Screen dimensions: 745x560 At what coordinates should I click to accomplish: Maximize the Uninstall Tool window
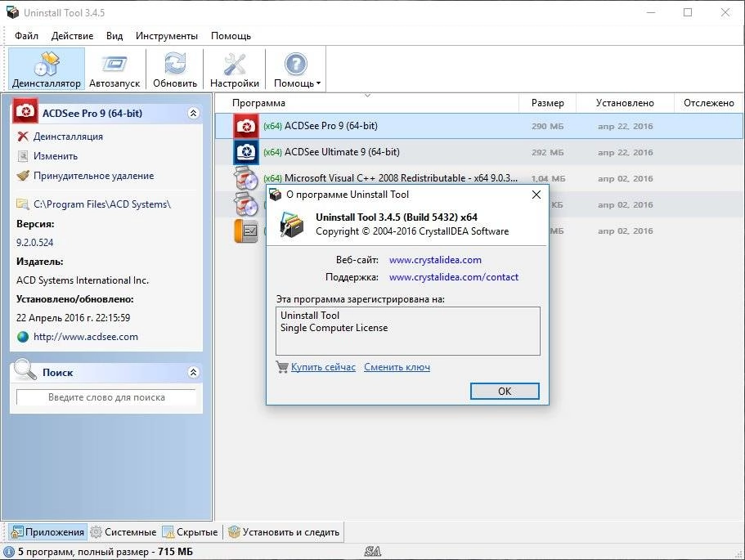(x=688, y=12)
